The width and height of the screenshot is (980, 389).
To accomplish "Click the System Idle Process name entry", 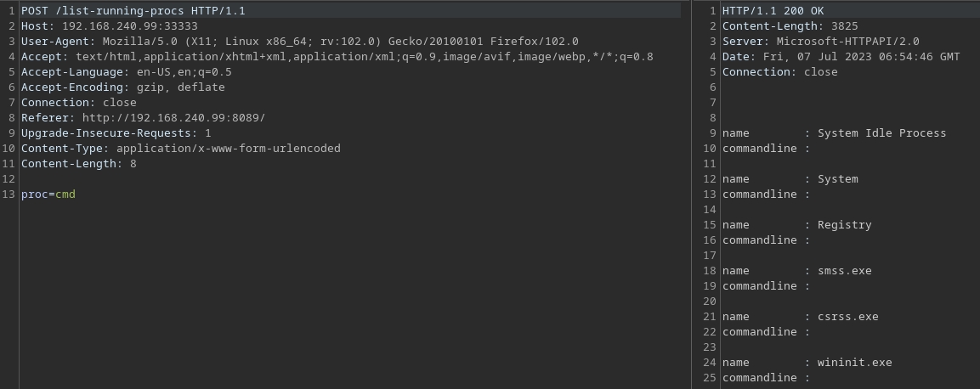I will point(881,133).
